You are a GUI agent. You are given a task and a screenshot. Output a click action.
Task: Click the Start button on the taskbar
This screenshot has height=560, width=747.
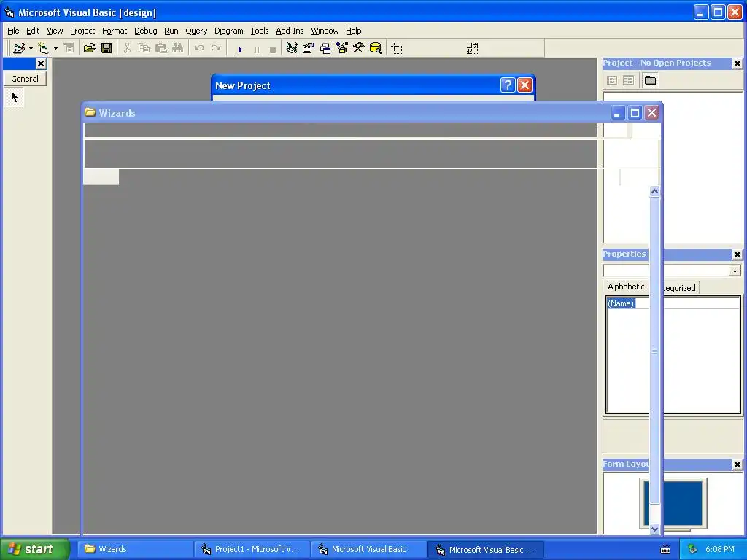click(x=34, y=549)
